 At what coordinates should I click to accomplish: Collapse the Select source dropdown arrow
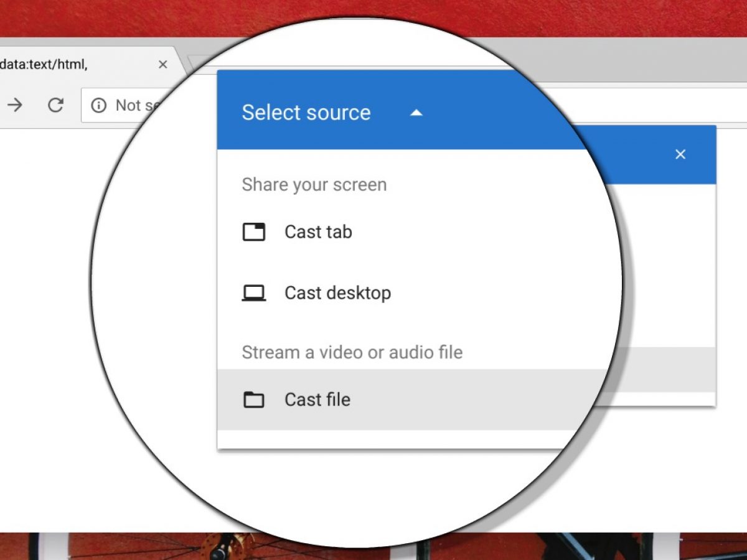tap(416, 113)
